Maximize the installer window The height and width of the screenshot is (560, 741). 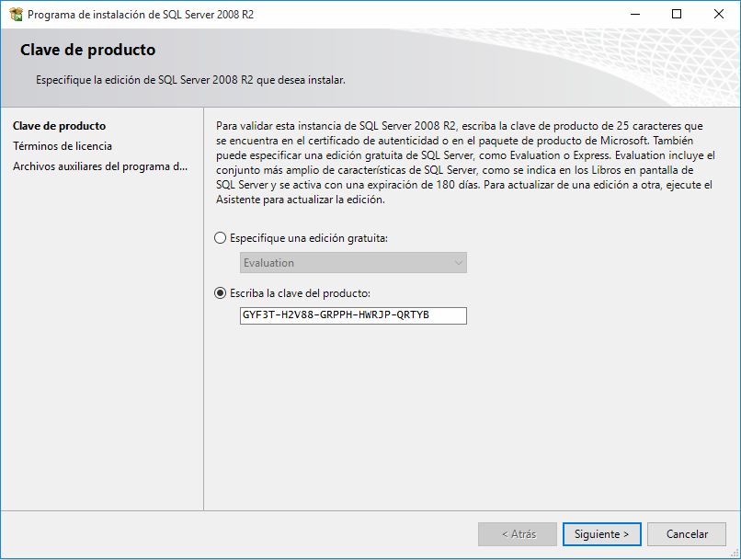[677, 14]
